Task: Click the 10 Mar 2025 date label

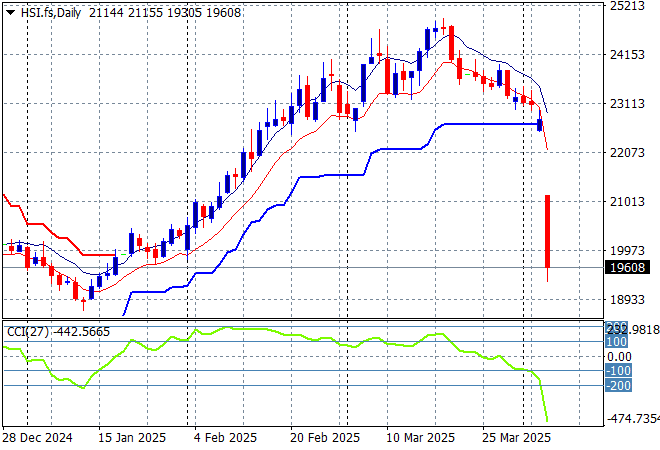Action: click(420, 438)
